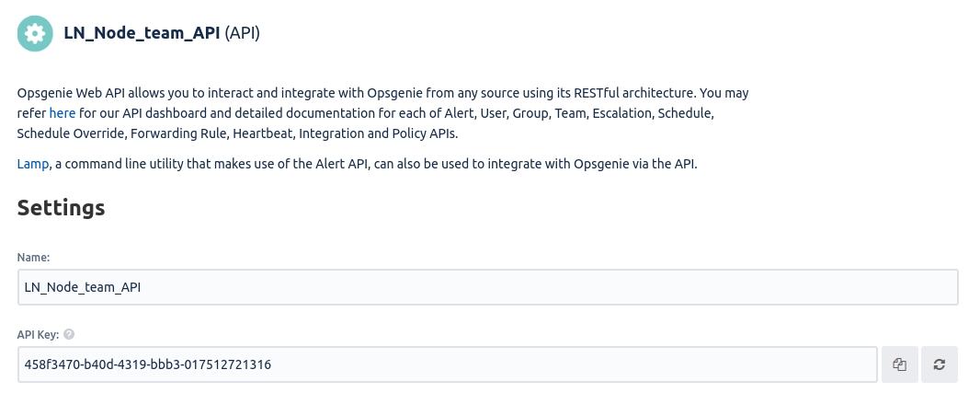Click 'Forwarding Rule' in the description text
Image resolution: width=980 pixels, height=393 pixels.
click(178, 133)
